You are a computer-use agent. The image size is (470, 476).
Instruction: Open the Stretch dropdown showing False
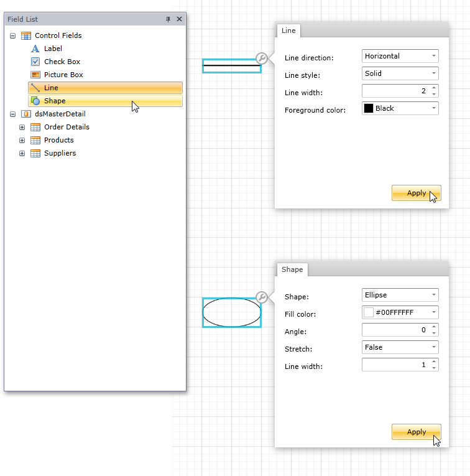pyautogui.click(x=400, y=347)
